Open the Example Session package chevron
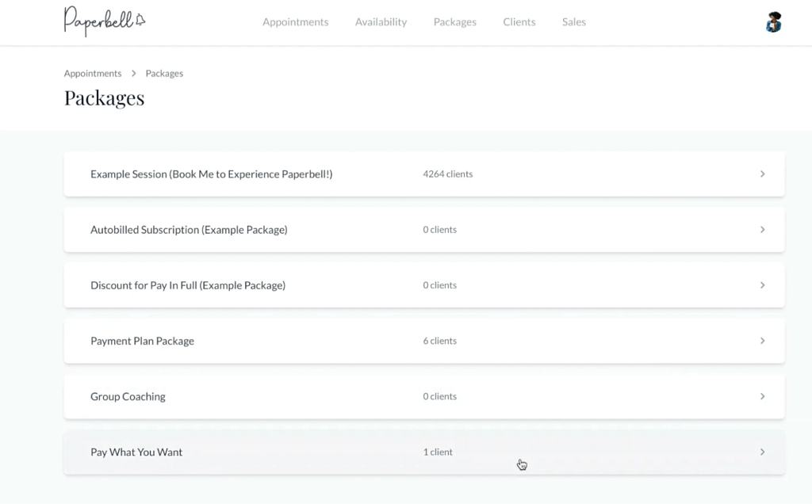 762,174
